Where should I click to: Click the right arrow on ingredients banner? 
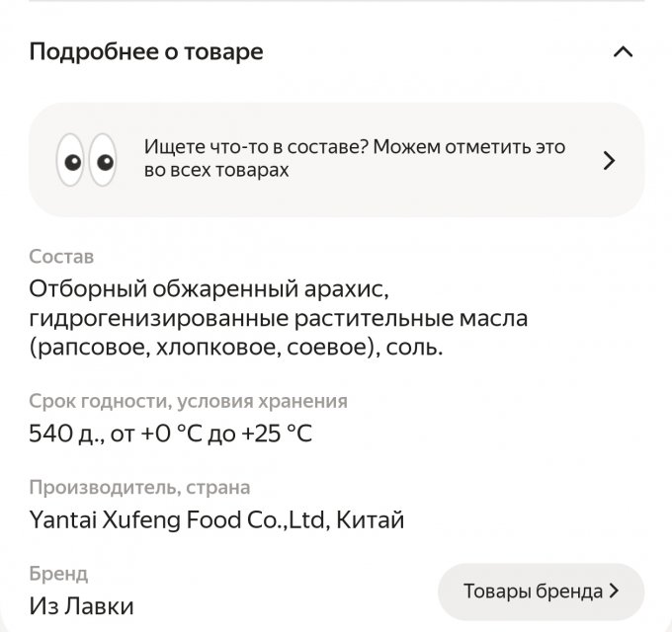coord(609,161)
